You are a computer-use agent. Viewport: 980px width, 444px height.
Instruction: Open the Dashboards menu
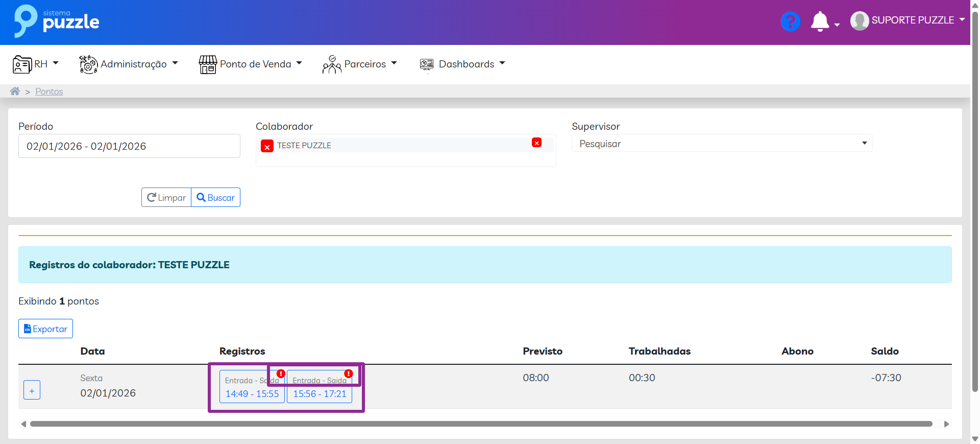click(462, 64)
